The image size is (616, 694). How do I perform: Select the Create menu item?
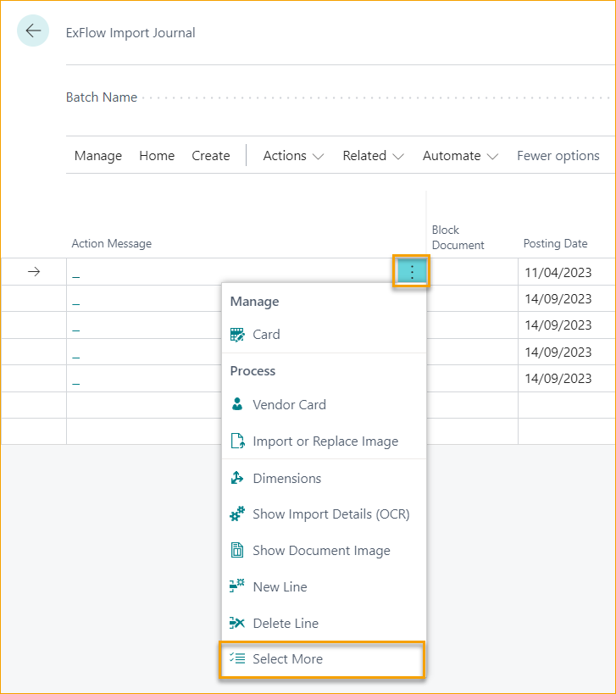point(210,155)
